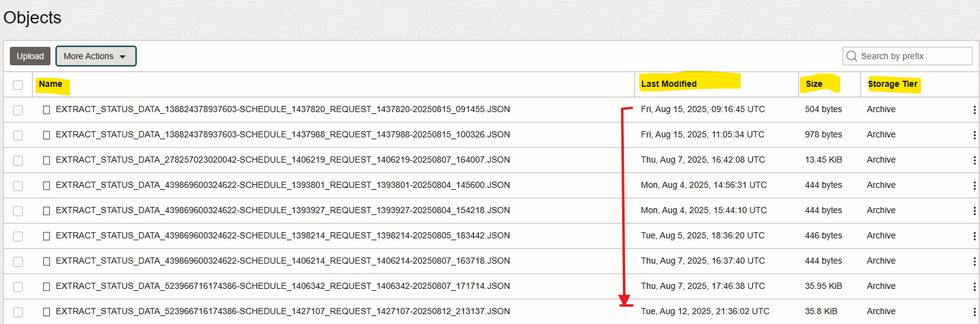Click the '35.8 KiB' size value
The image size is (980, 324).
click(821, 311)
